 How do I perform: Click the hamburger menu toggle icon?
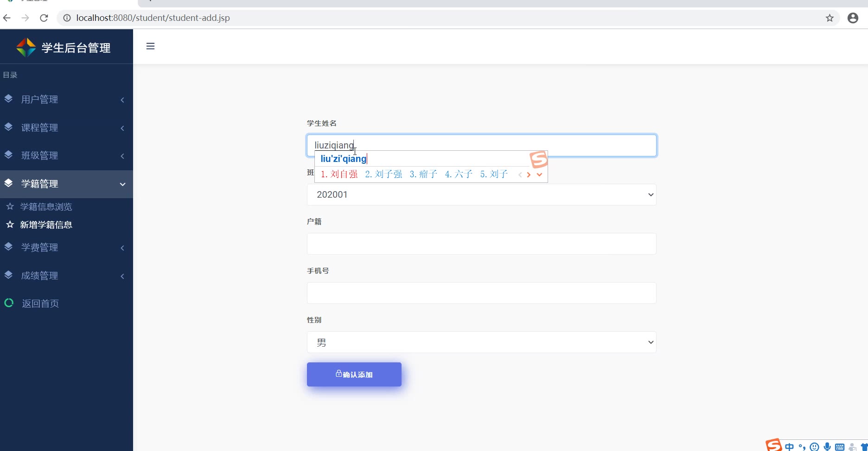click(150, 46)
